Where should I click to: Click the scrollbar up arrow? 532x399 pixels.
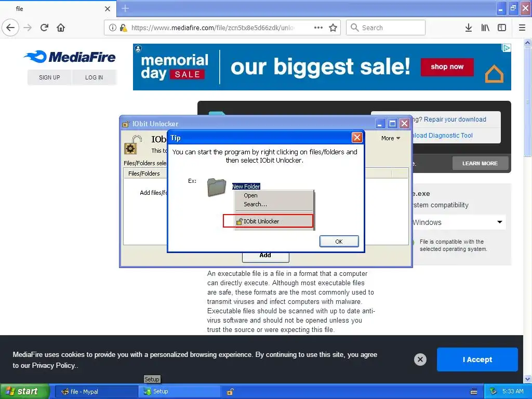tap(527, 43)
